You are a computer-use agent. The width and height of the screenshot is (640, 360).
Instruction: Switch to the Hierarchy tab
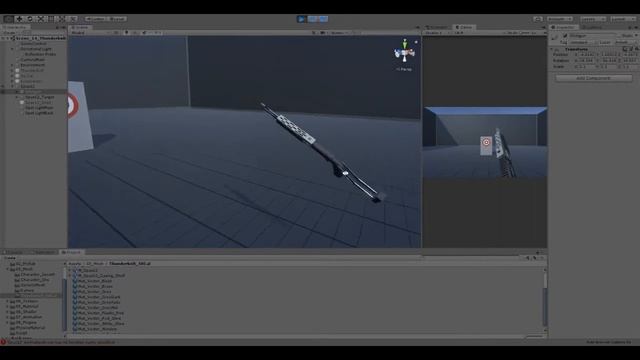click(16, 27)
